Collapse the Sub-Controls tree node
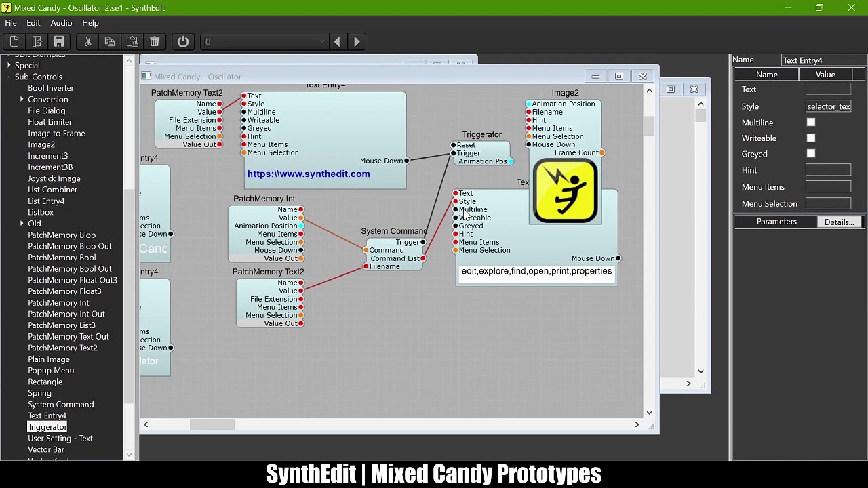 click(9, 77)
